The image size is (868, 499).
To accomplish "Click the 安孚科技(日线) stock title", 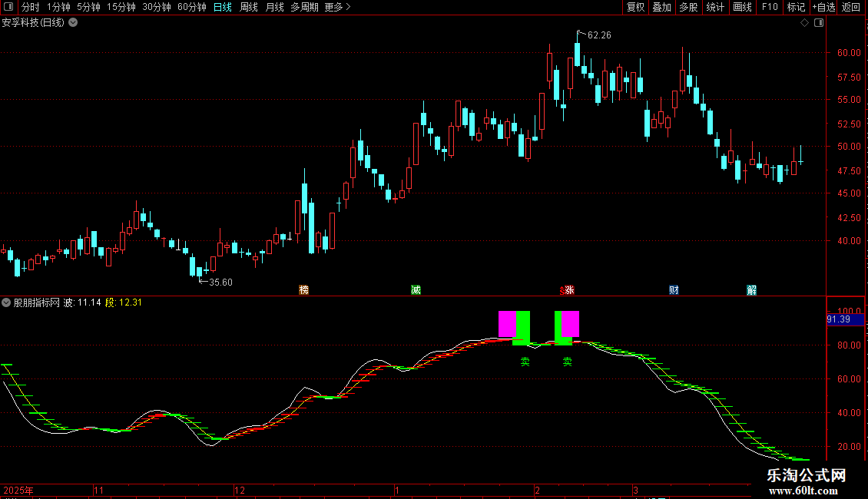I will [x=33, y=23].
